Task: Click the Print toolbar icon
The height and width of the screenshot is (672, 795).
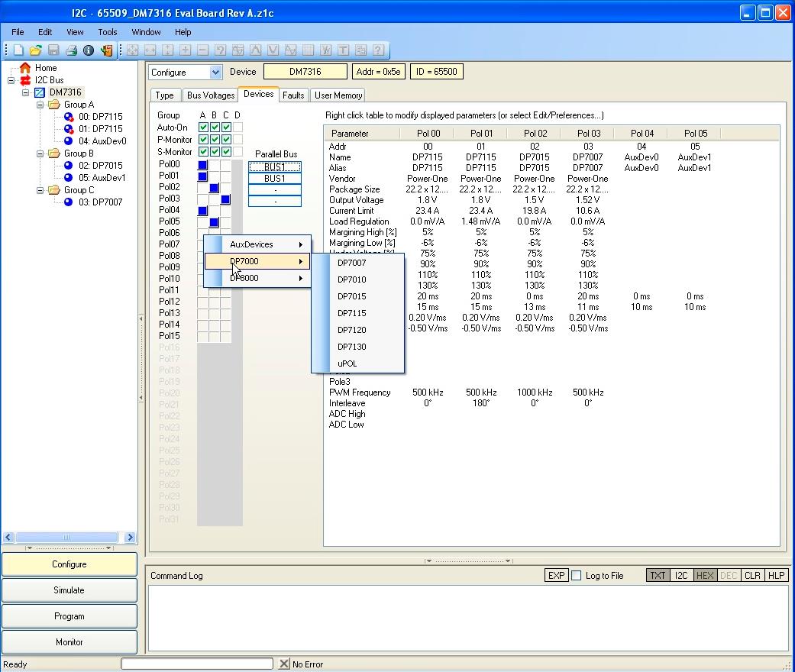Action: 71,50
